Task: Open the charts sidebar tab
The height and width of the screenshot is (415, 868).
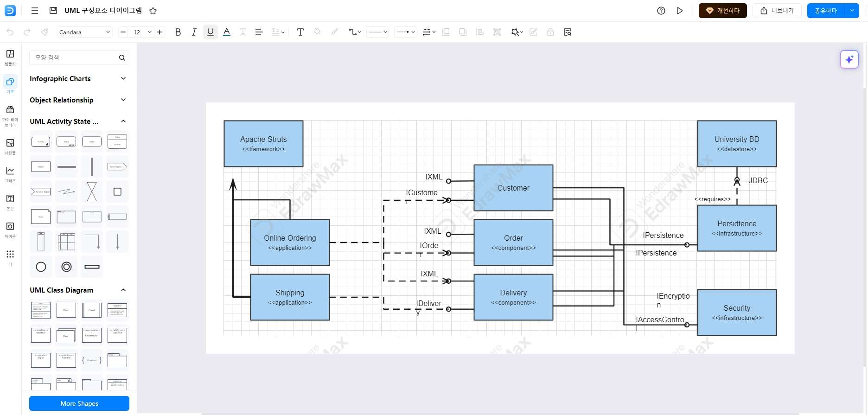Action: 10,174
